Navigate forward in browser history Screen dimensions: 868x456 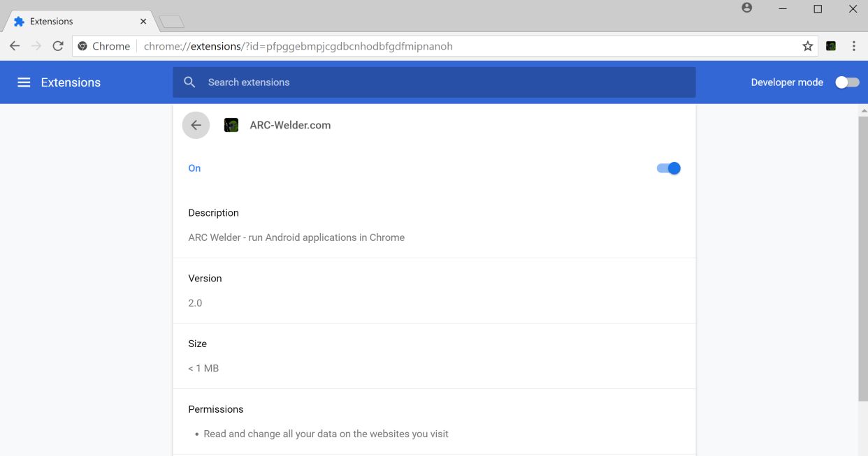[36, 46]
